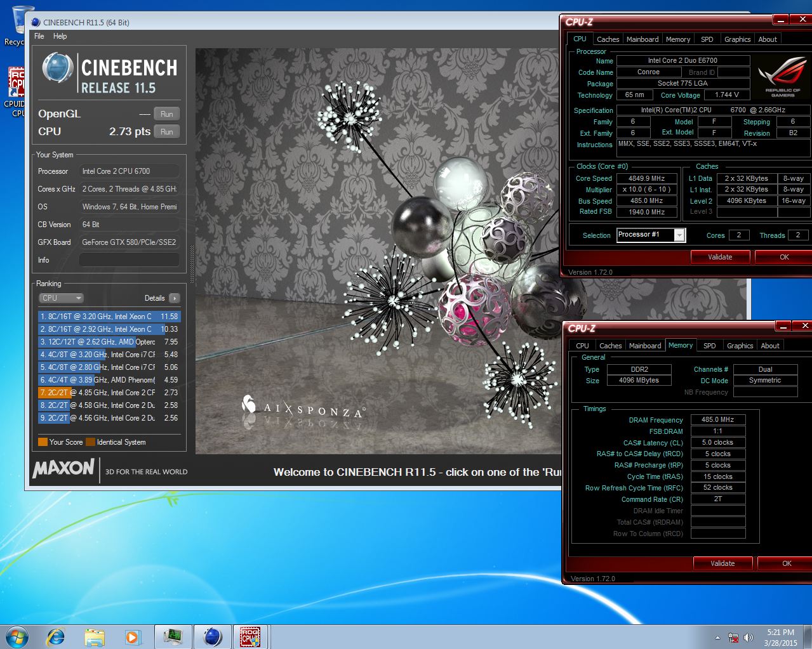Click the Cinebench globe logo
This screenshot has width=812, height=649.
point(57,67)
